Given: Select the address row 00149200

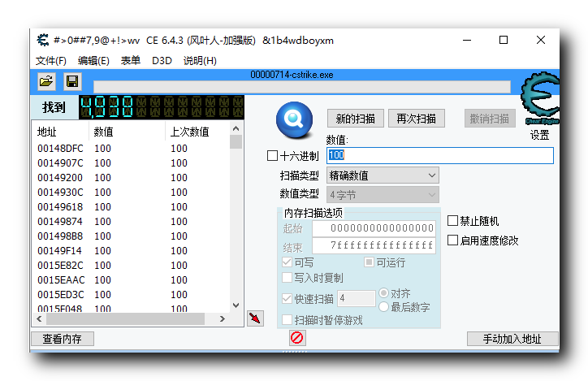Looking at the screenshot, I should pos(132,178).
